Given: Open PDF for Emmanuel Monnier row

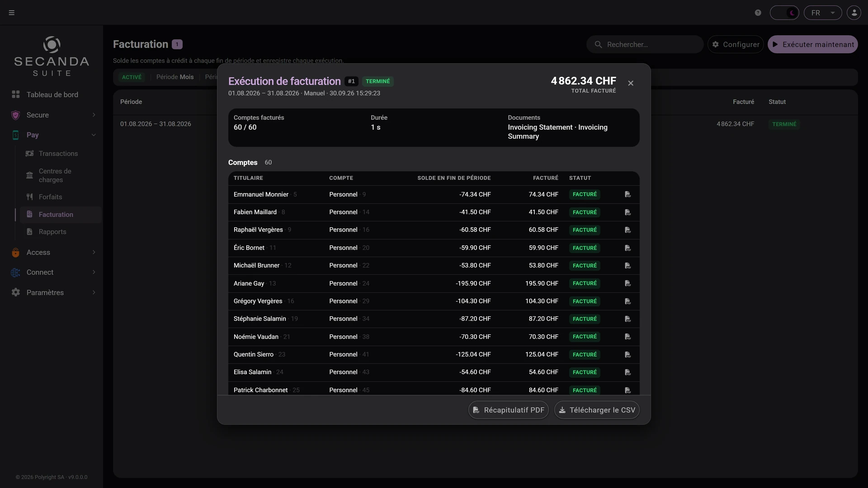Looking at the screenshot, I should pos(627,194).
